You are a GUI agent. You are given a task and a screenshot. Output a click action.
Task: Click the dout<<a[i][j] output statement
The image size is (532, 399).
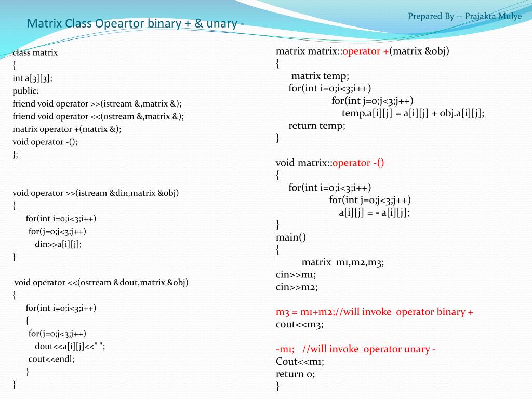(70, 347)
